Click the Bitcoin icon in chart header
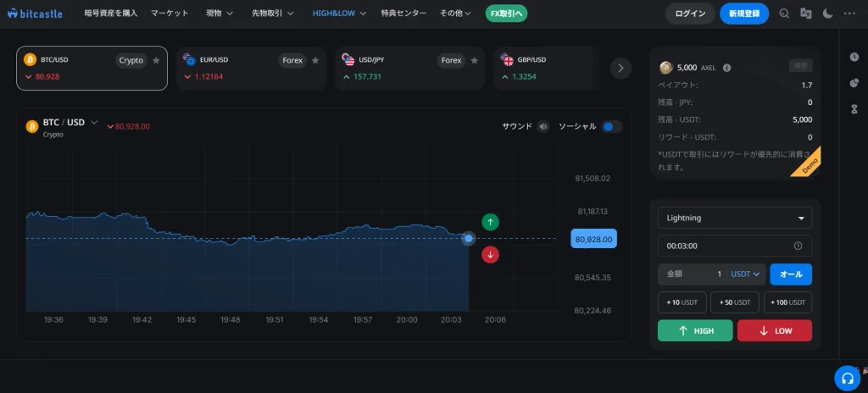The image size is (868, 393). (32, 127)
